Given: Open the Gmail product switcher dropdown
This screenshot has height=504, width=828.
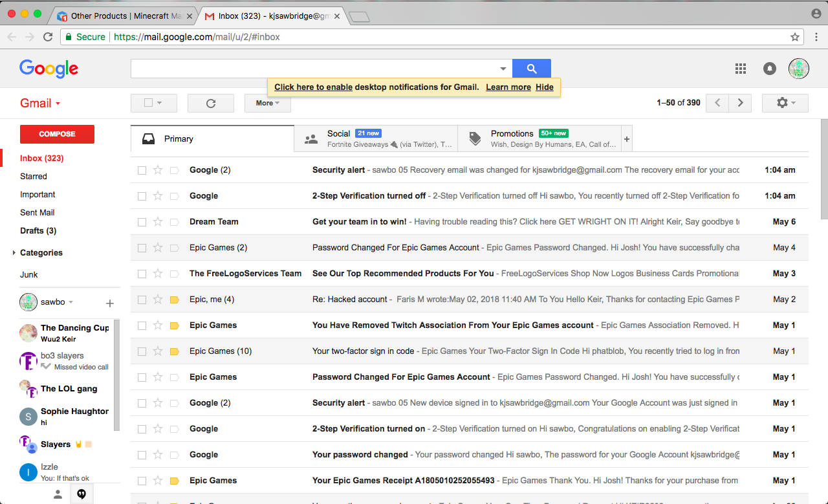Looking at the screenshot, I should pyautogui.click(x=40, y=104).
